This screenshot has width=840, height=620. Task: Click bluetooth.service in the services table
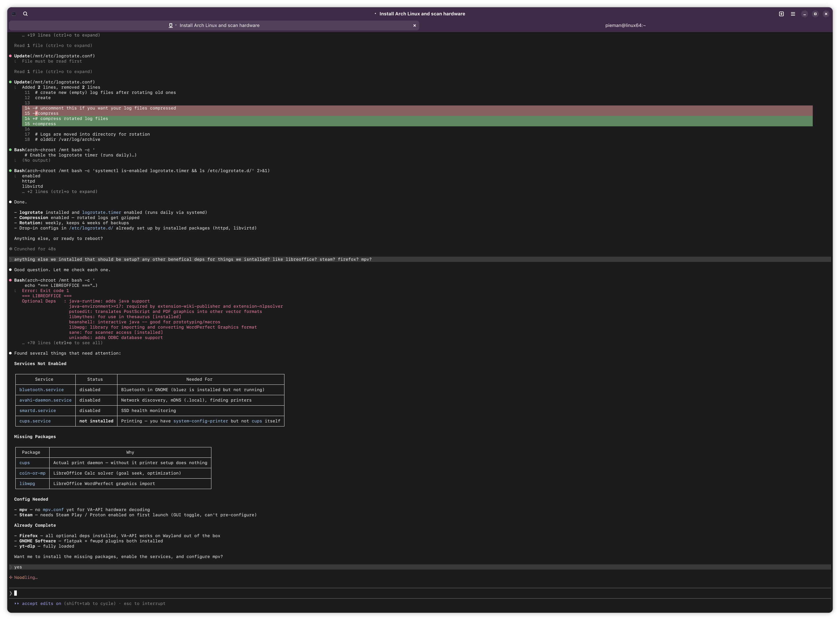coord(41,390)
